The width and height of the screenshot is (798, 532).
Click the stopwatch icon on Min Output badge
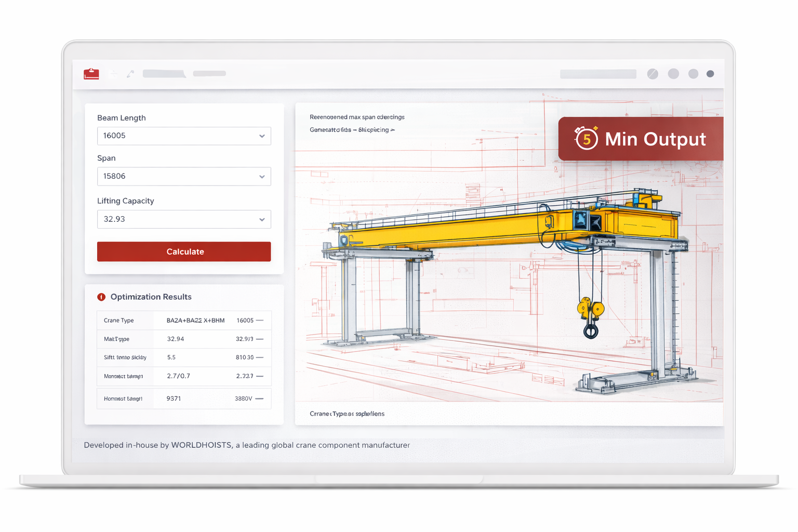(x=586, y=138)
